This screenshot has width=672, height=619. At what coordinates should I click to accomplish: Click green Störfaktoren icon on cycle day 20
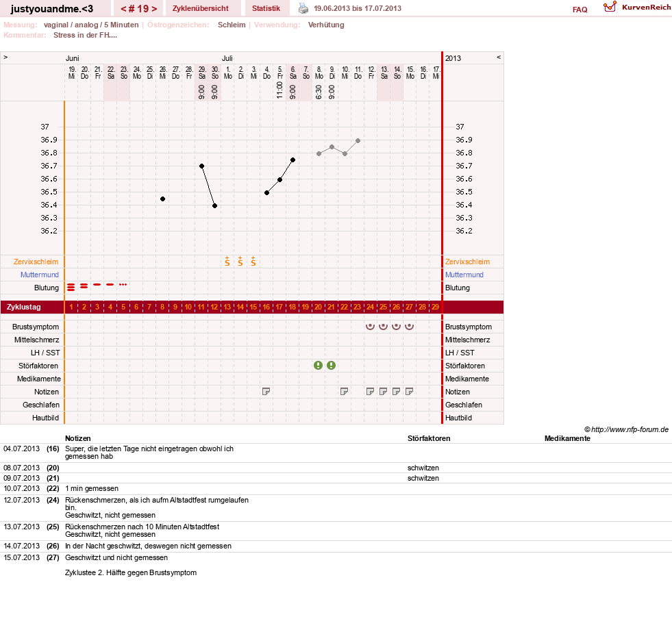point(318,366)
